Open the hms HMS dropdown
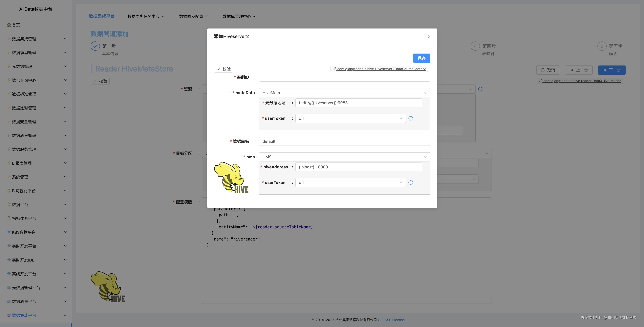Viewport: 644px width, 327px height. 344,157
